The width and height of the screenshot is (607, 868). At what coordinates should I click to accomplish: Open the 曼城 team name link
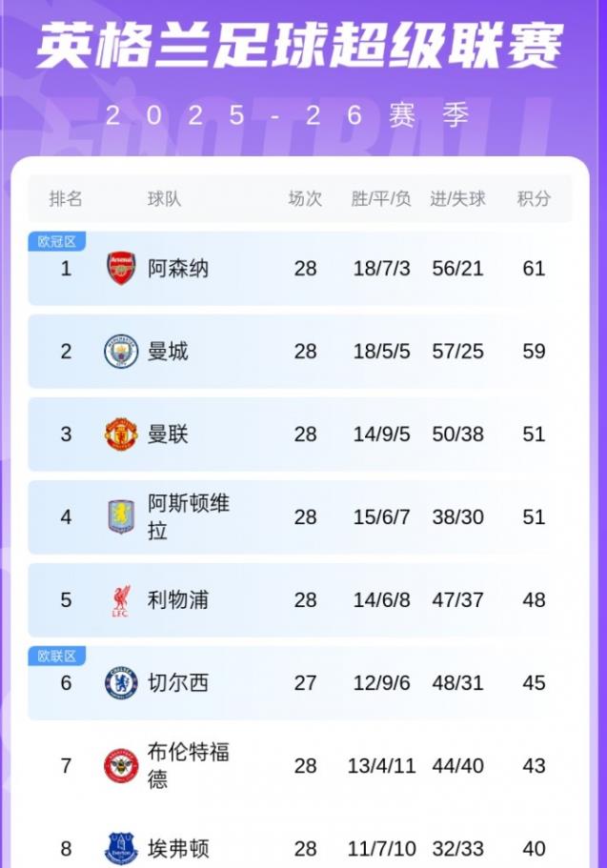[168, 352]
